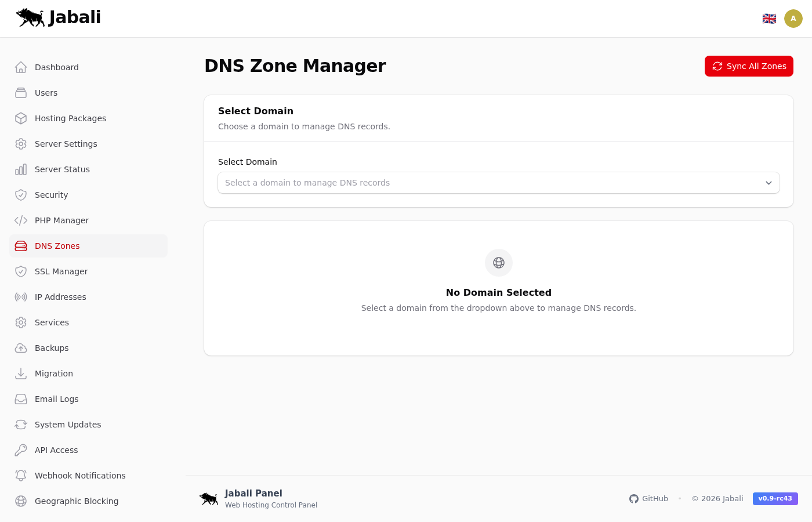This screenshot has width=812, height=522.
Task: Click the v0.9-rc43 version badge
Action: [775, 499]
